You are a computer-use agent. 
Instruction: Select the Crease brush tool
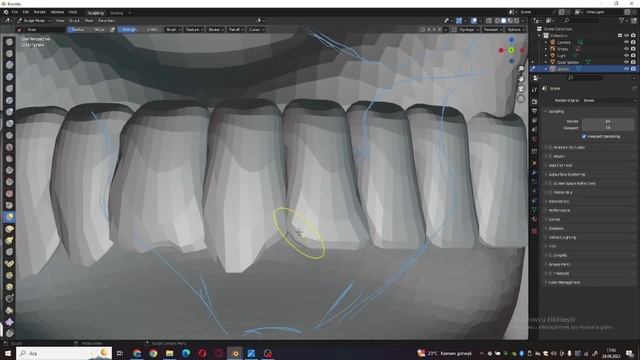[x=9, y=135]
